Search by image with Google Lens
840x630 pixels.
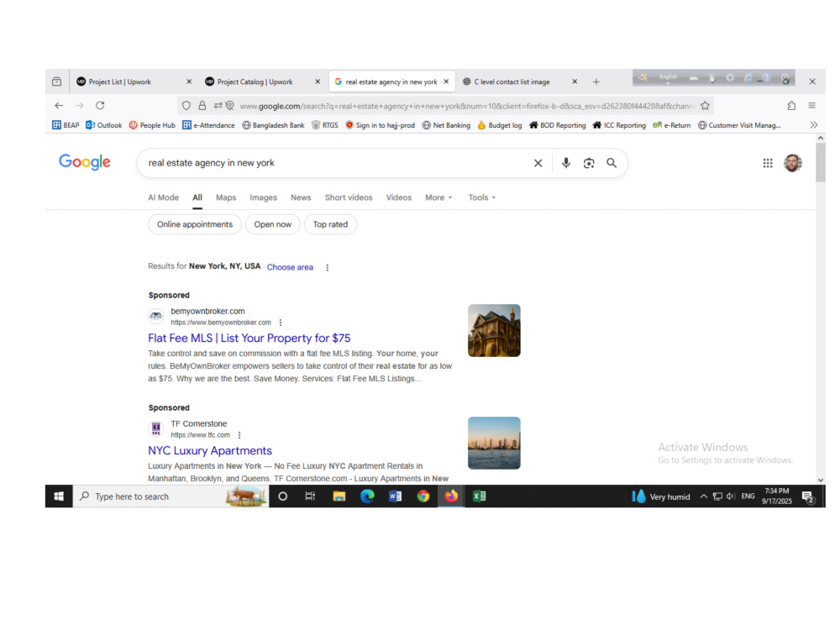click(x=589, y=163)
